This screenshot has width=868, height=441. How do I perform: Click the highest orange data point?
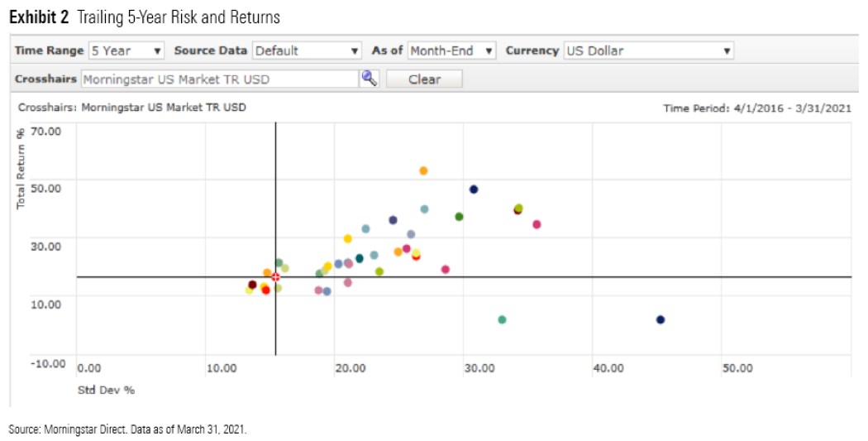tap(423, 170)
